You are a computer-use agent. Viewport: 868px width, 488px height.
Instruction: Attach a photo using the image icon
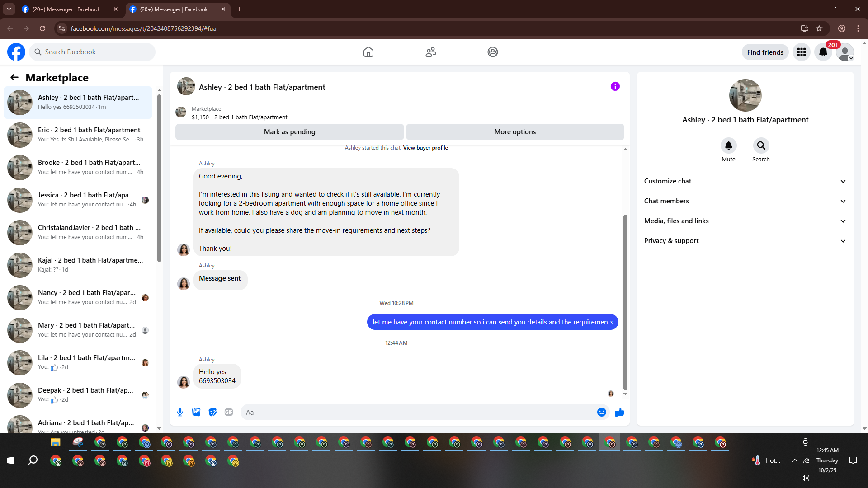196,412
